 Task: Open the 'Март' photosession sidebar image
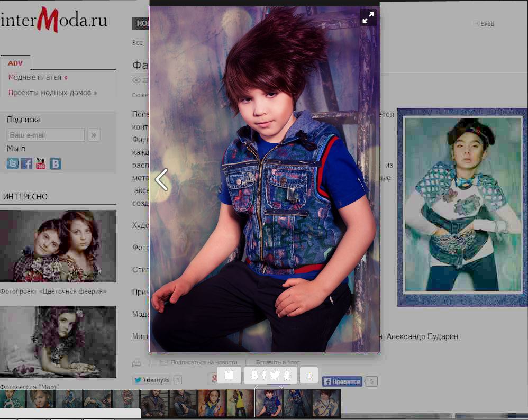point(58,342)
